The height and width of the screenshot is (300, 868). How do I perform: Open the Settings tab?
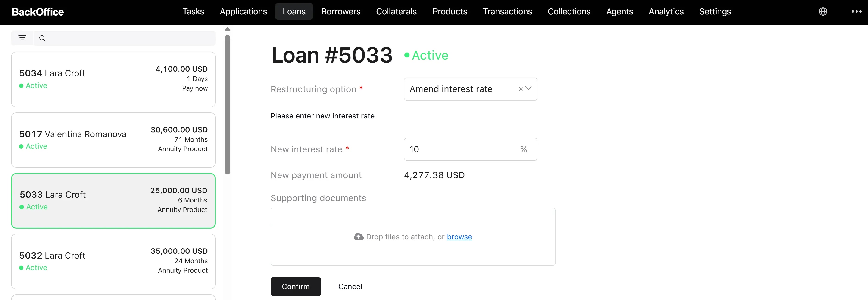(715, 11)
